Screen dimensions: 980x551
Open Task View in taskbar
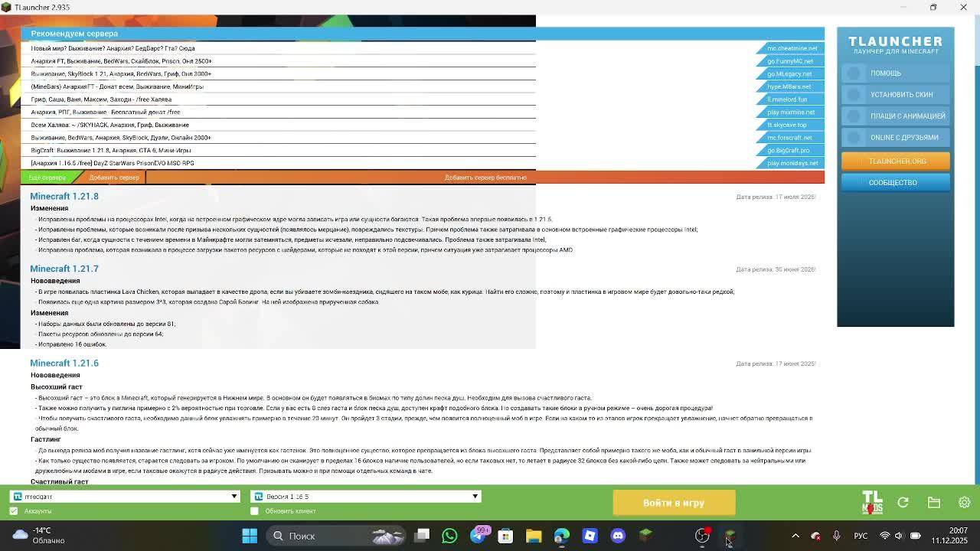click(421, 536)
